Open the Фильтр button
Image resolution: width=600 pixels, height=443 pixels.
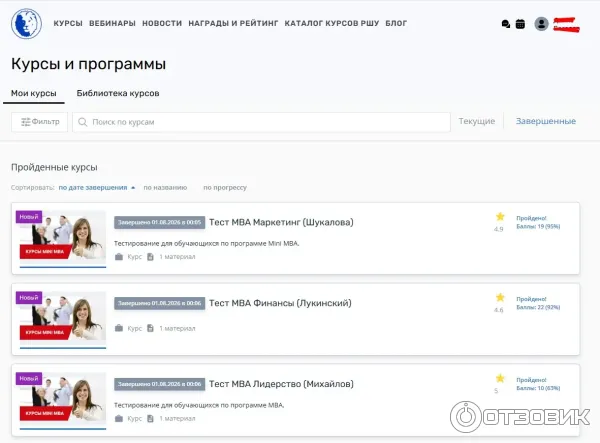[x=39, y=122]
